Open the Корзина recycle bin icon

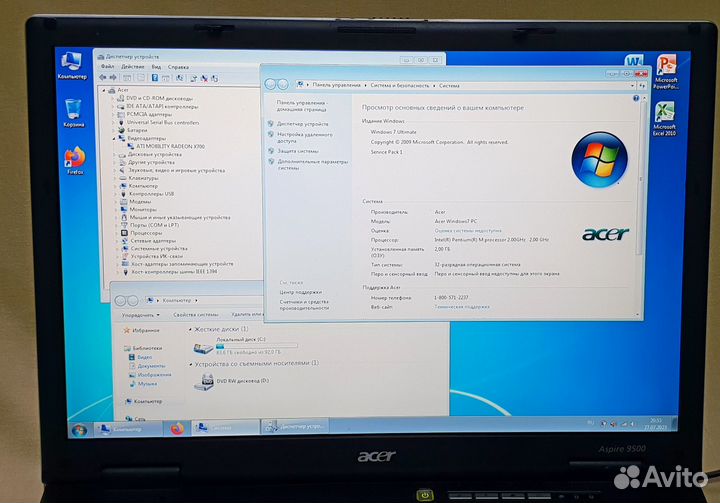pos(73,108)
